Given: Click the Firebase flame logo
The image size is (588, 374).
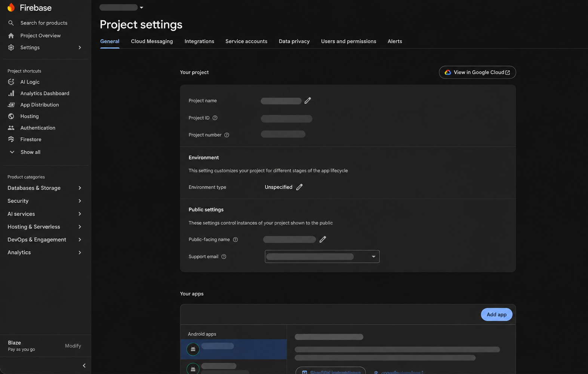Looking at the screenshot, I should click(x=11, y=7).
